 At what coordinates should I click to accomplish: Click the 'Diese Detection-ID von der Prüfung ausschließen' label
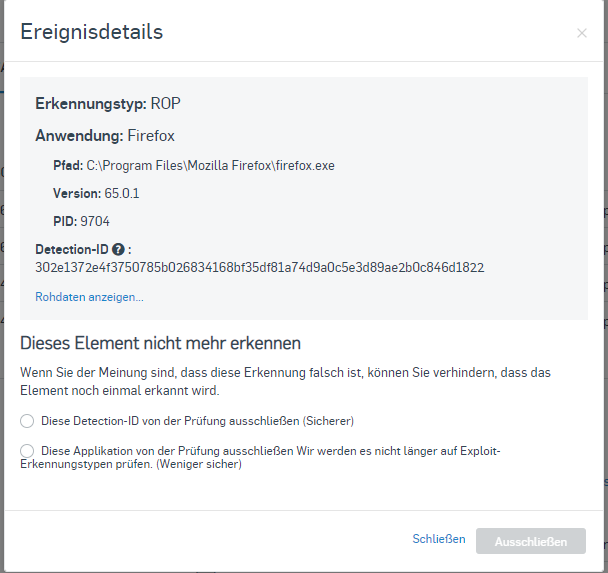197,421
